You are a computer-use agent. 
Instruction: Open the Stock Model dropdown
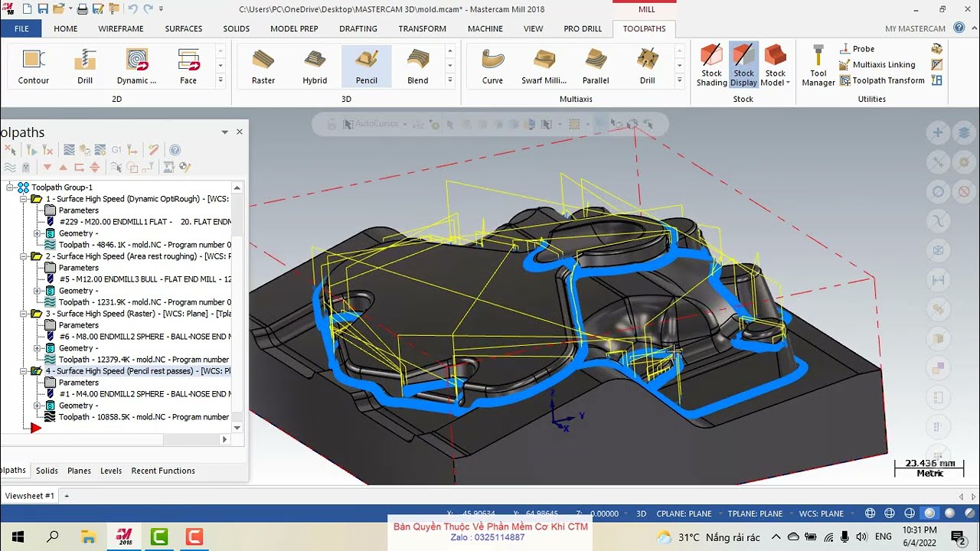coord(776,65)
